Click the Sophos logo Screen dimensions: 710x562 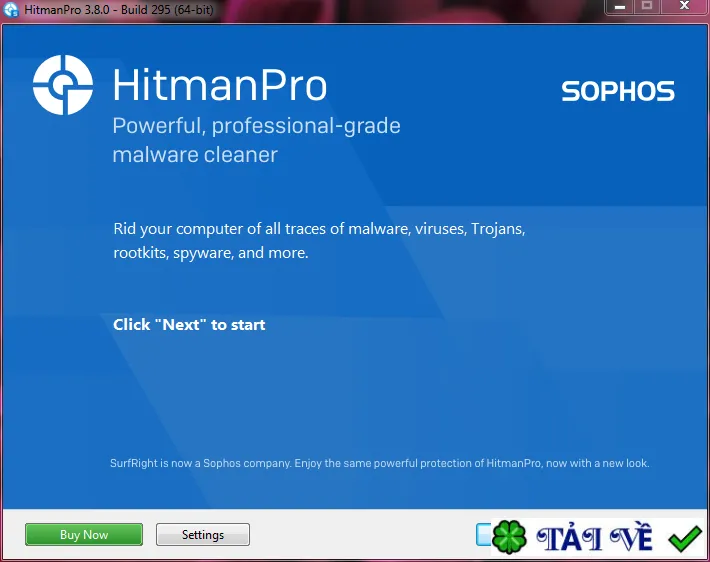[618, 91]
